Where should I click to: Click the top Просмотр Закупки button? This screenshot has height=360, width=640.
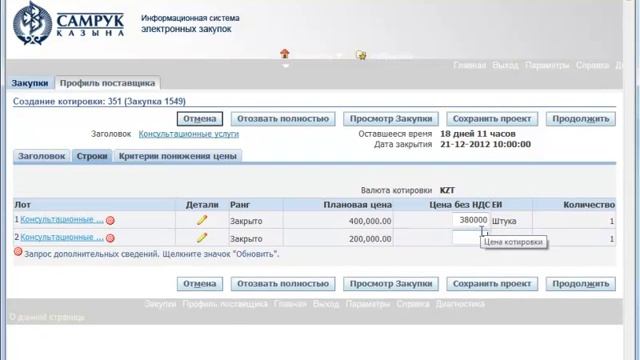click(391, 119)
